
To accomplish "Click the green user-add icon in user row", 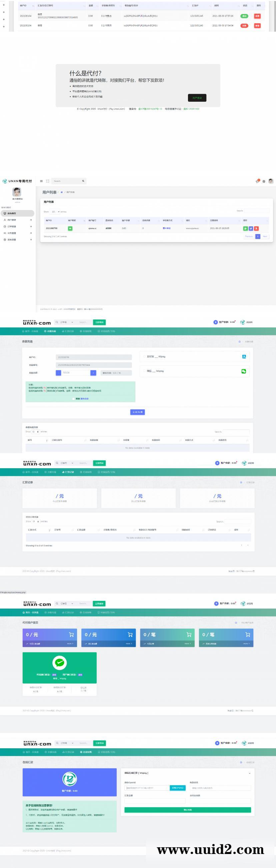I will click(245, 228).
